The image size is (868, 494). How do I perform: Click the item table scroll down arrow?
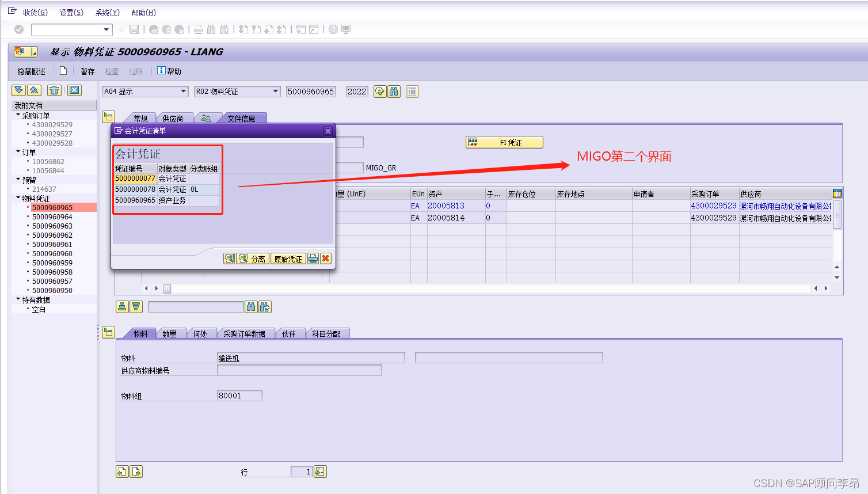[837, 278]
